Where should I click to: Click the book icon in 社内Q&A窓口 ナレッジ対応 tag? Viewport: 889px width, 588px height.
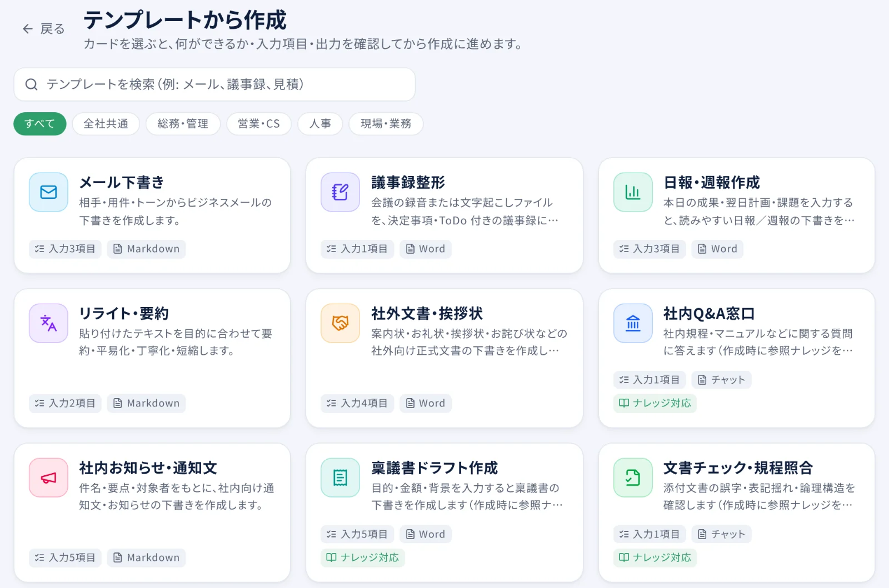click(x=624, y=403)
